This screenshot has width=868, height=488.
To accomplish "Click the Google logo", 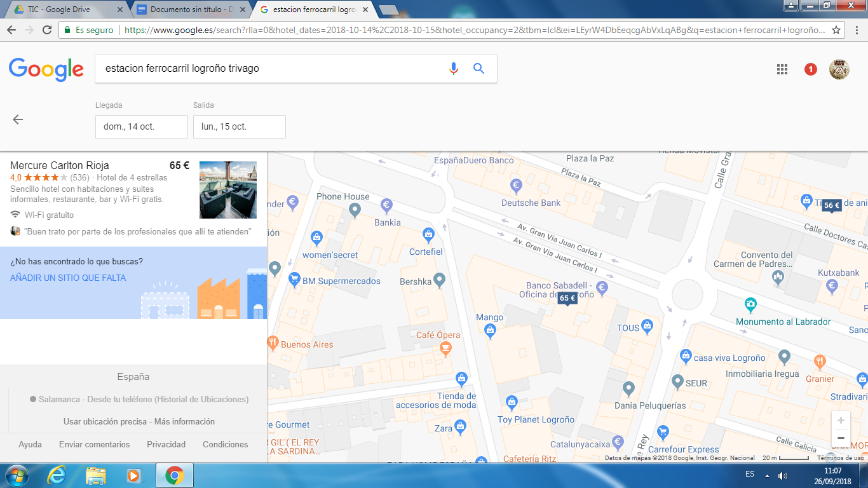I will pos(46,69).
